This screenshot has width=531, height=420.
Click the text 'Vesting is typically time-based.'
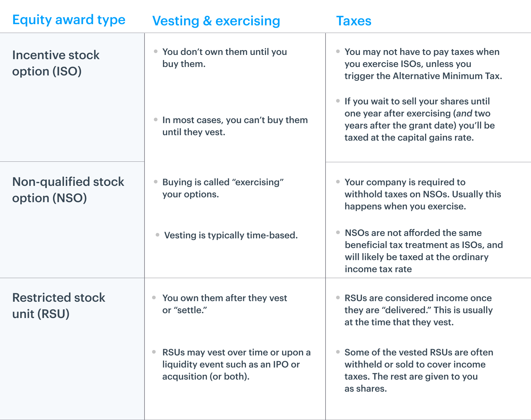coord(231,235)
